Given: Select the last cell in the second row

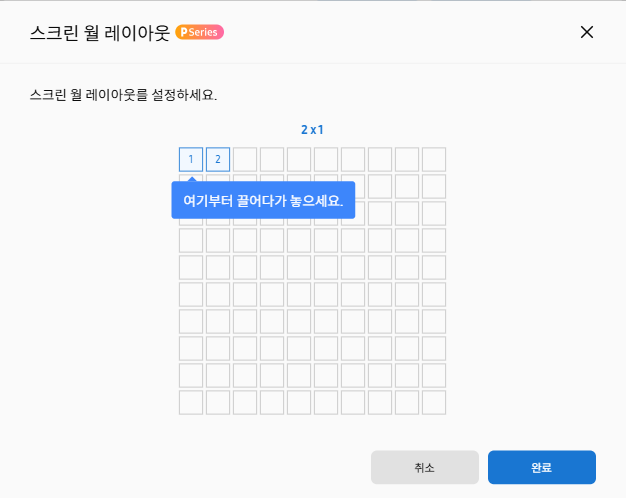Looking at the screenshot, I should point(434,187).
